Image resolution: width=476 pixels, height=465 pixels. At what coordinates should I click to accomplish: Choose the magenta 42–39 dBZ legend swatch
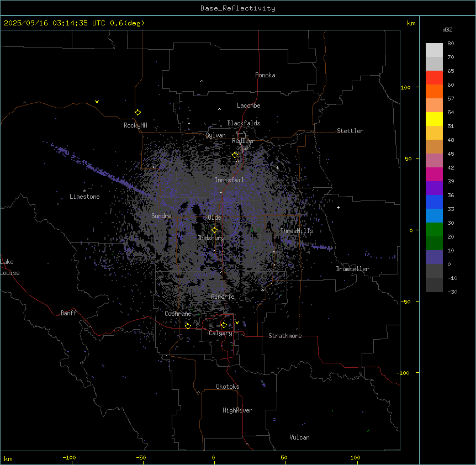pos(434,174)
